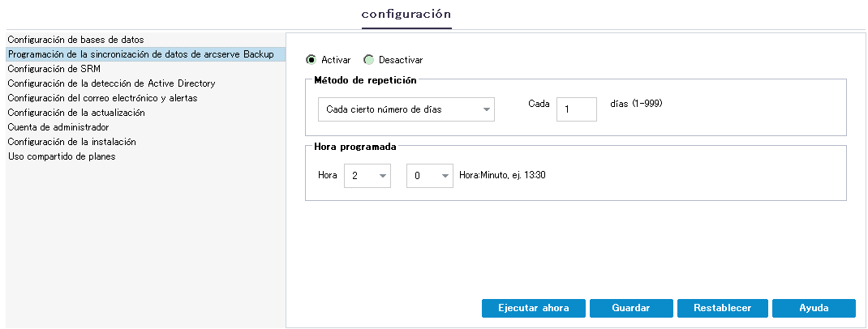Viewport: 868px width, 329px height.
Task: Expand the minute dropdown
Action: tap(429, 175)
